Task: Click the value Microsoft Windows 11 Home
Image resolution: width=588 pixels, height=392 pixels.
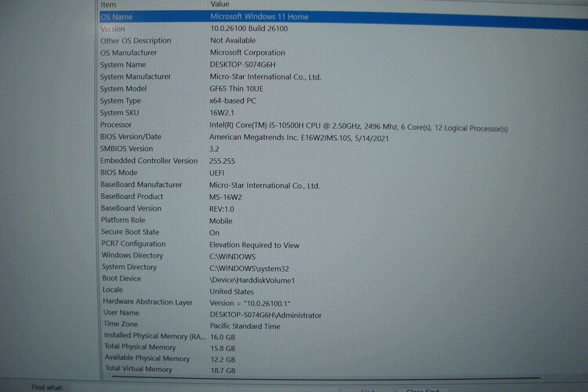Action: click(259, 17)
